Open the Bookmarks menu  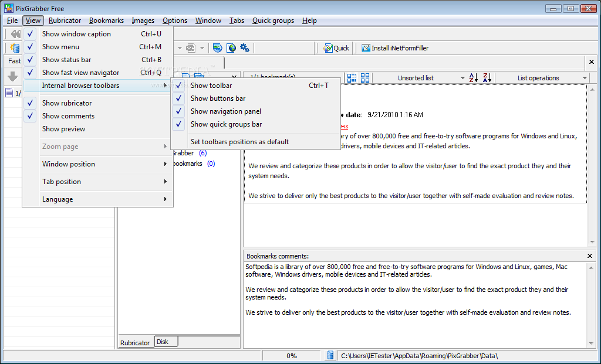107,21
